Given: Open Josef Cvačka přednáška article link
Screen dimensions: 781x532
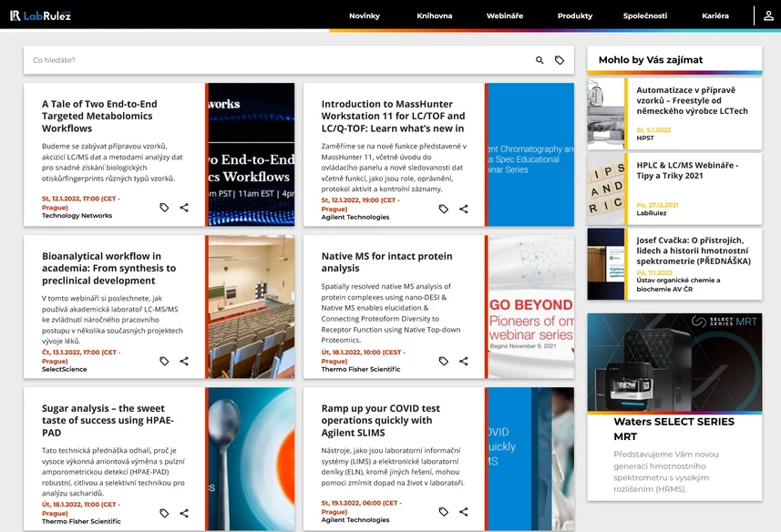Looking at the screenshot, I should [x=693, y=251].
